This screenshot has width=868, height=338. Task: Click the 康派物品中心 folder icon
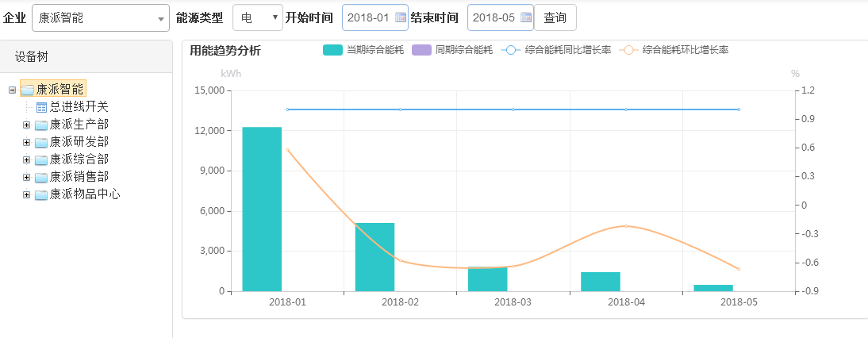click(x=41, y=194)
